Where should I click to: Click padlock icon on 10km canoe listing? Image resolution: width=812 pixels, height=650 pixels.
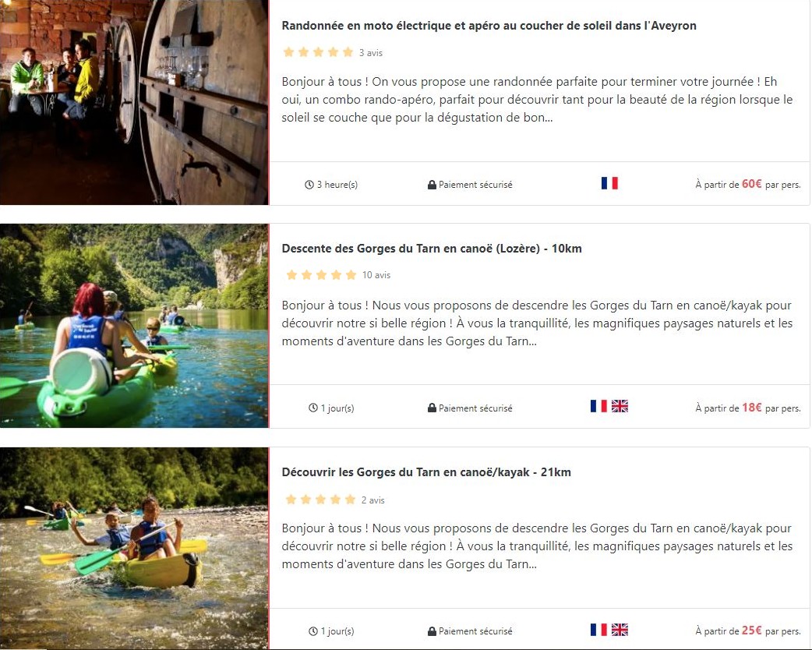click(x=432, y=408)
